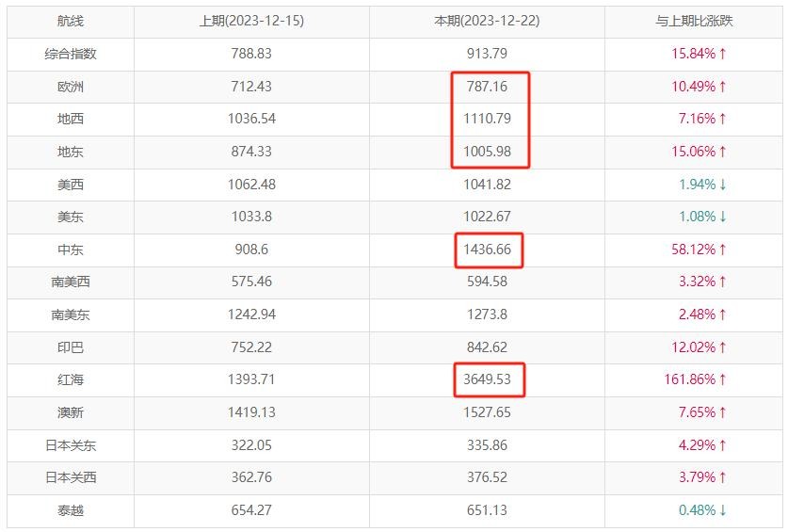Click the up arrow beside 58.12%

[723, 250]
